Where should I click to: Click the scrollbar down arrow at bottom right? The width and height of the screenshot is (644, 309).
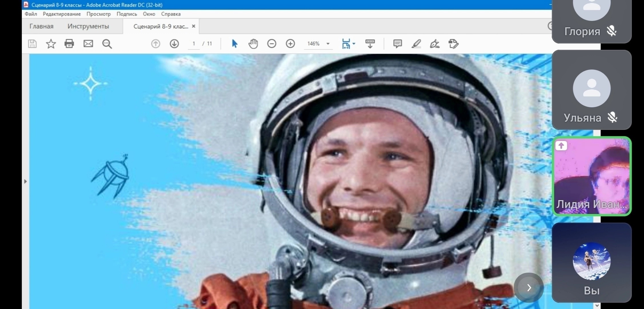click(597, 306)
